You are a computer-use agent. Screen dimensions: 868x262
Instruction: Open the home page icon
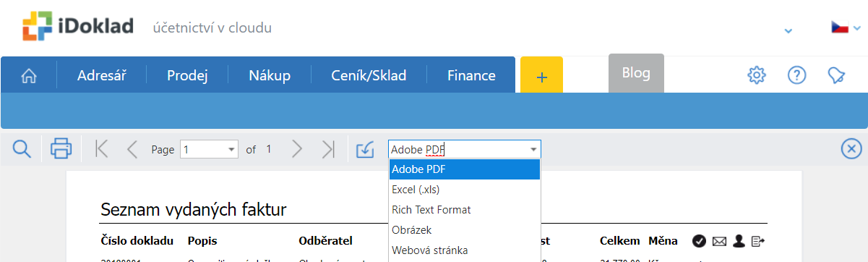(29, 75)
